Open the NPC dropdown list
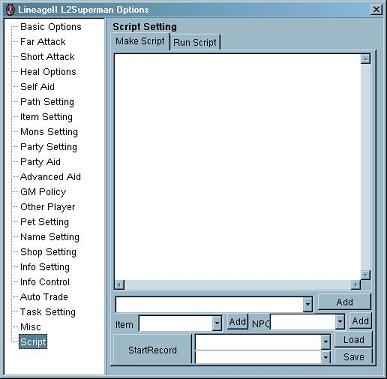This screenshot has width=387, height=379. (x=340, y=322)
